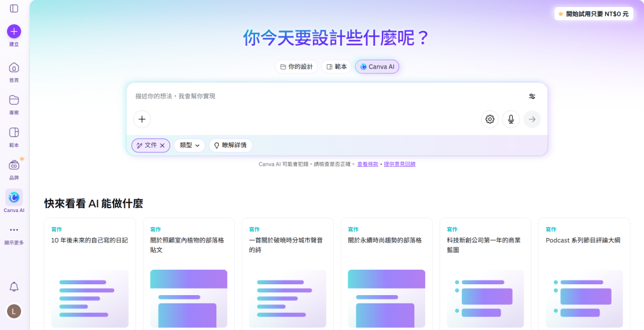Click the purple 建立 plus button
The image size is (644, 330).
[14, 31]
